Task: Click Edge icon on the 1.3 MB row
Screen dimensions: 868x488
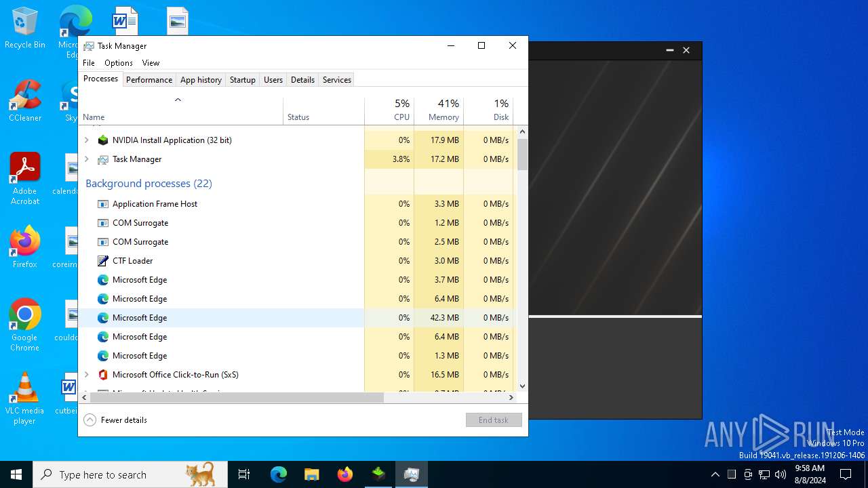Action: 103,356
